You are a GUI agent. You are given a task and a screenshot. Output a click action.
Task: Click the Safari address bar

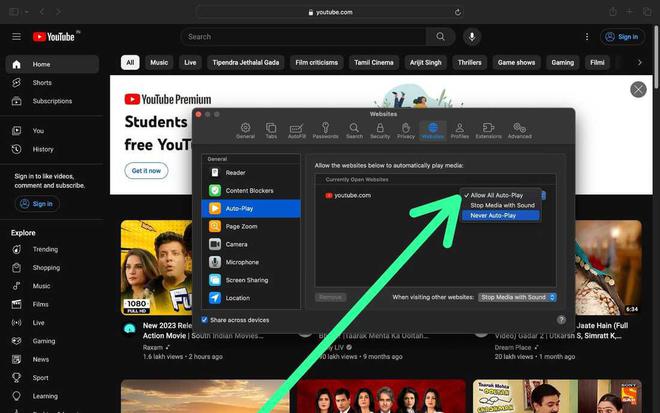point(330,12)
